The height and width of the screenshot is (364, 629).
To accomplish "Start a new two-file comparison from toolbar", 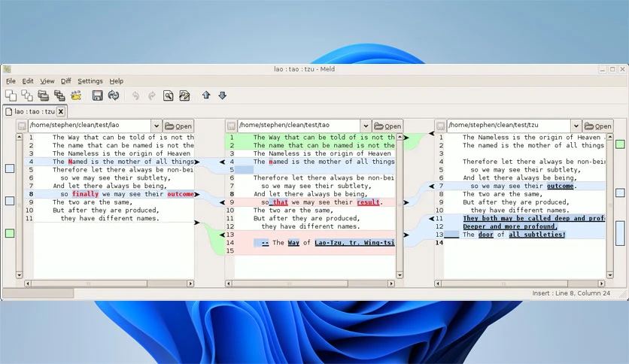I will 11,96.
